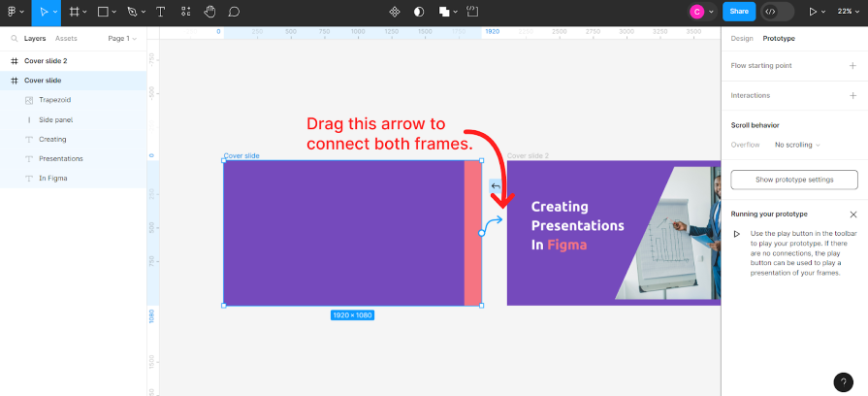This screenshot has height=396, width=868.
Task: Click the Share button
Action: click(739, 12)
